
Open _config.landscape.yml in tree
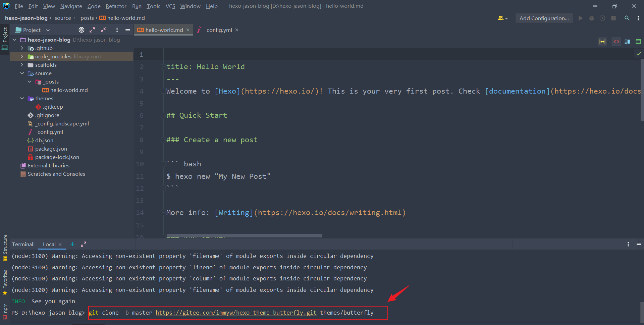tap(58, 124)
